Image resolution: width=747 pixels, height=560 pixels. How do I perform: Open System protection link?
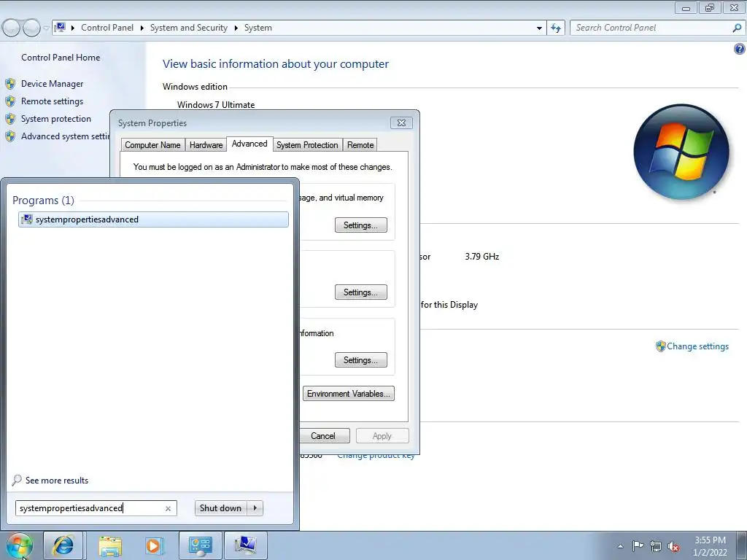pos(55,119)
